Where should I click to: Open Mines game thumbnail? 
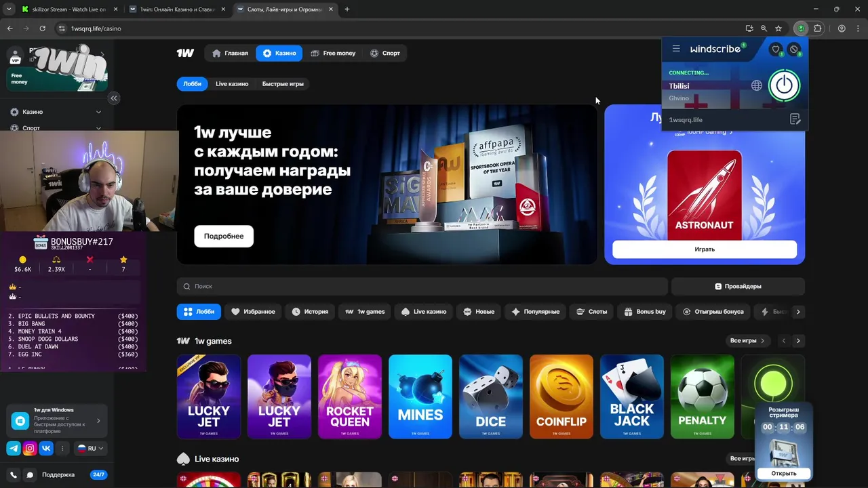point(420,396)
